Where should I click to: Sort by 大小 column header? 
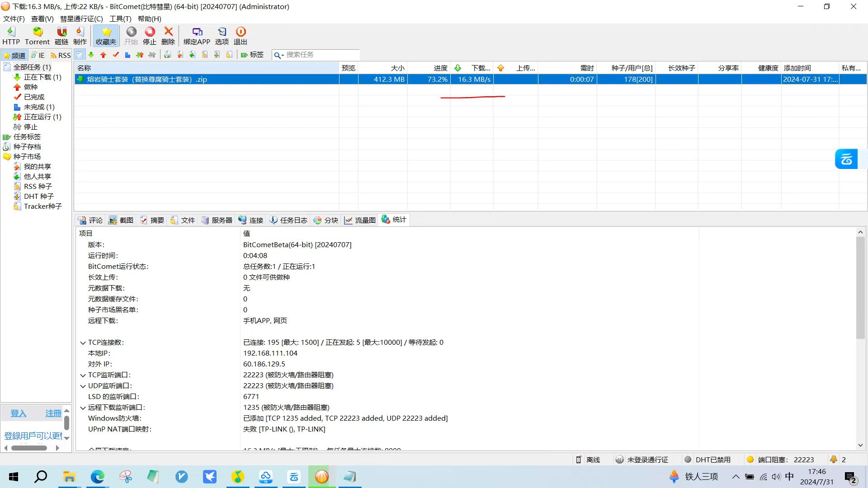[383, 68]
